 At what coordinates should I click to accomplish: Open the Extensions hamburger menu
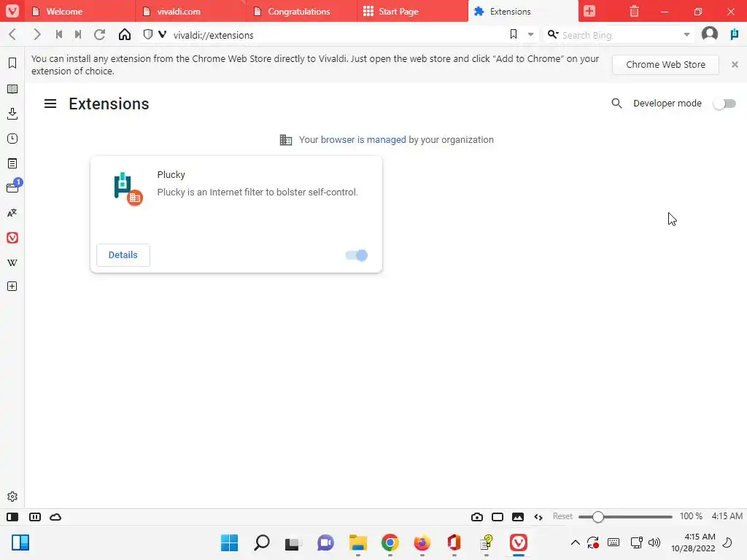click(x=50, y=104)
